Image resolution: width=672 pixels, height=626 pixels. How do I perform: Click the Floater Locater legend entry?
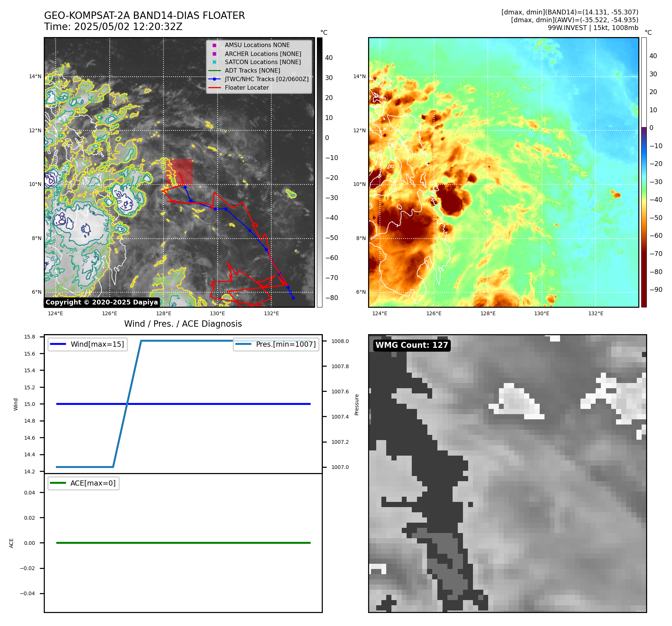tap(247, 88)
